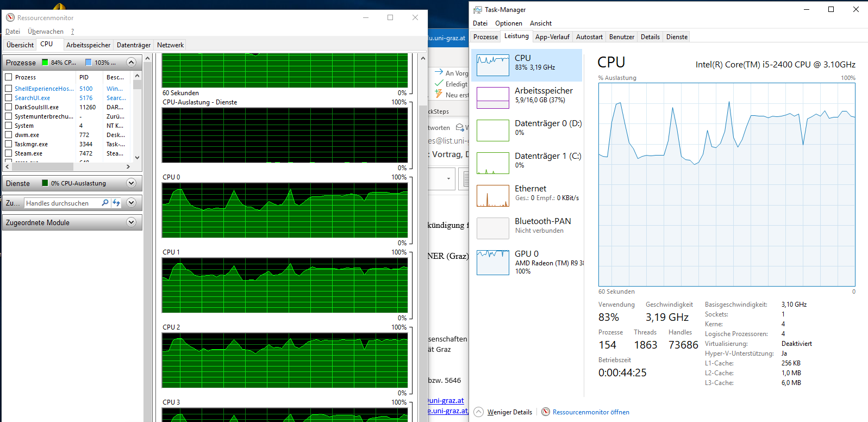
Task: Open Überwachen menu in Ressourcenmonitor
Action: tap(46, 32)
